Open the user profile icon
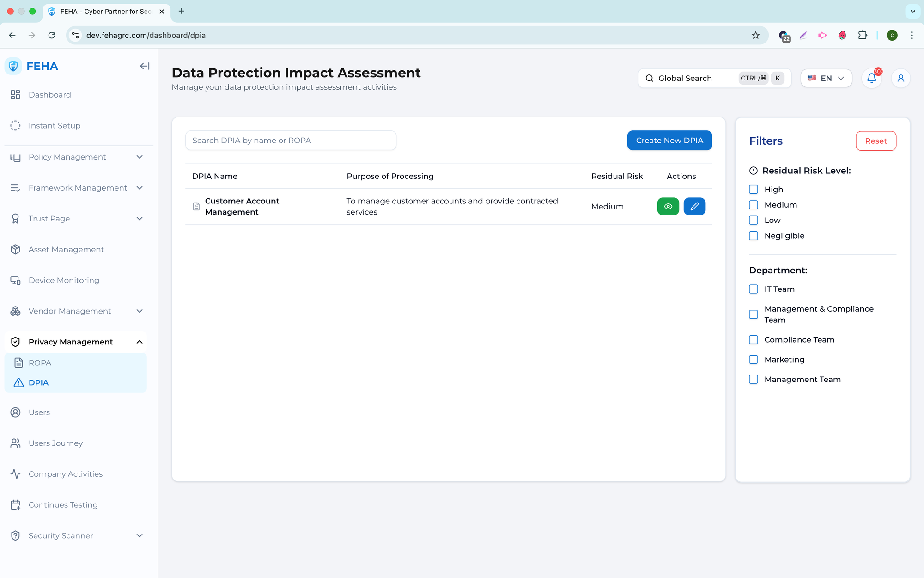The image size is (924, 578). point(900,78)
